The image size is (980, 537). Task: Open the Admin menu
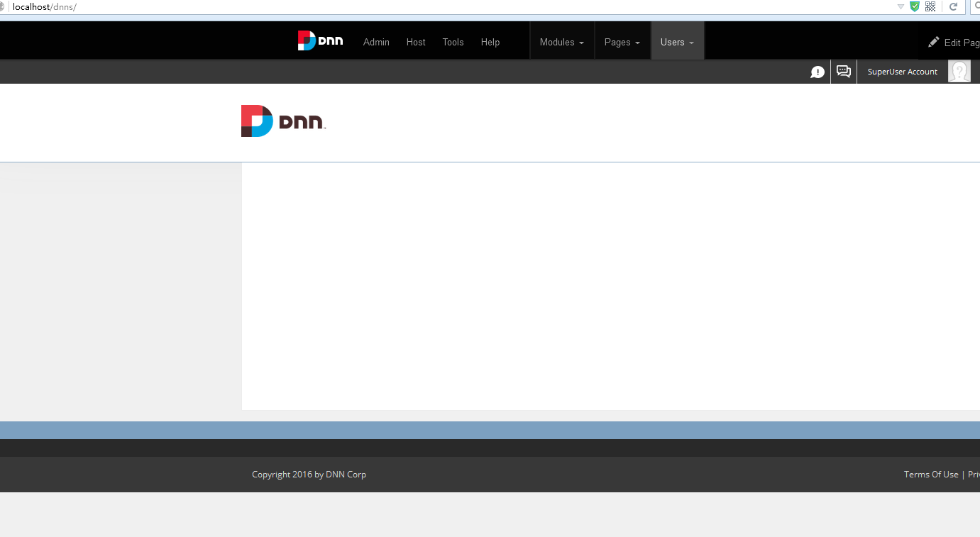coord(376,43)
